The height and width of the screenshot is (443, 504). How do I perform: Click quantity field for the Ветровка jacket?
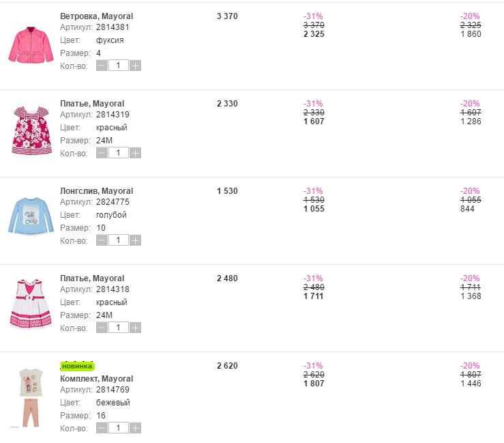click(118, 66)
